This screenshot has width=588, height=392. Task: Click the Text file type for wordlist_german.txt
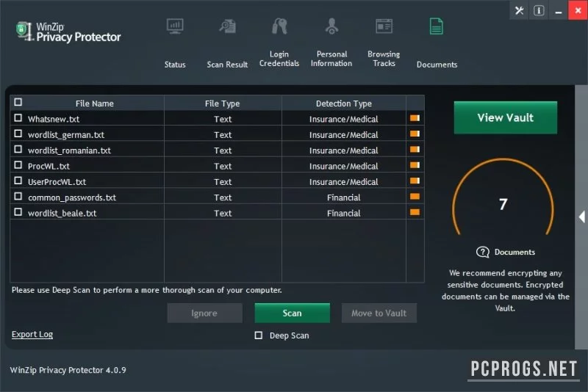[223, 135]
